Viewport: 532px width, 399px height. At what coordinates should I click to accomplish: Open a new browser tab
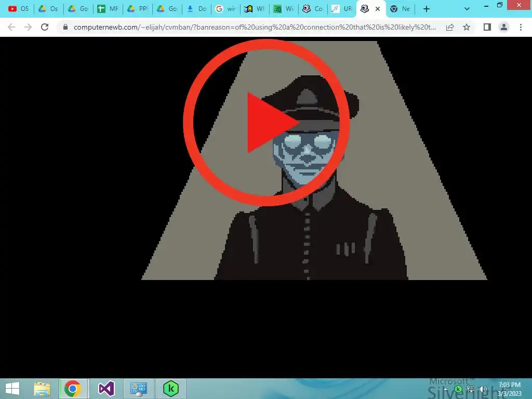427,9
